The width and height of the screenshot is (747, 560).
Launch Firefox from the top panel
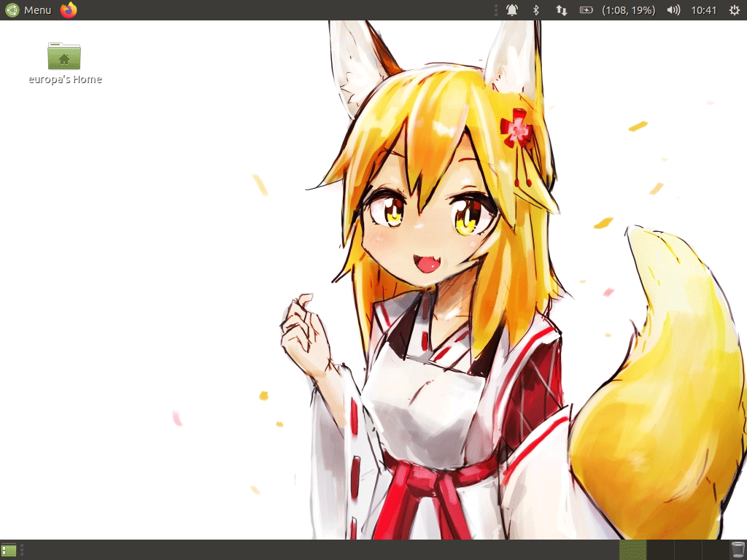pos(69,10)
